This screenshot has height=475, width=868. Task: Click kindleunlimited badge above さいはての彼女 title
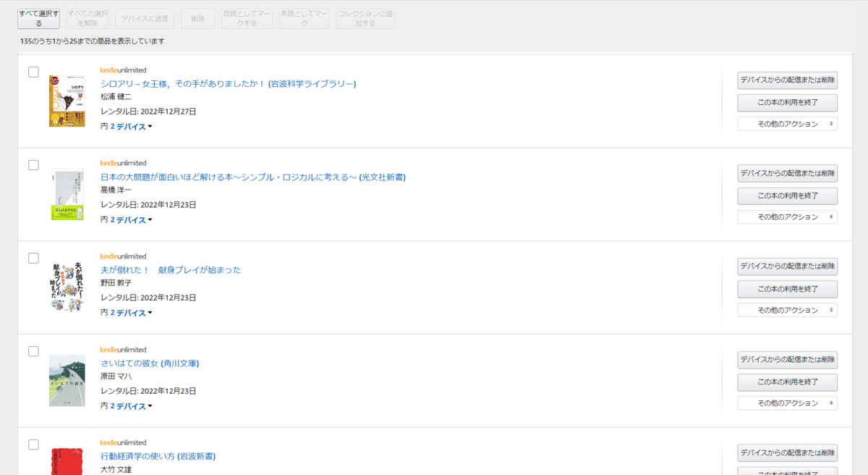[x=123, y=350]
